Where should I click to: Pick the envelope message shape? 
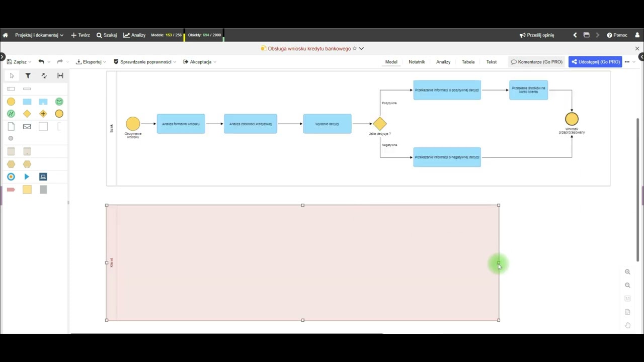(x=27, y=127)
